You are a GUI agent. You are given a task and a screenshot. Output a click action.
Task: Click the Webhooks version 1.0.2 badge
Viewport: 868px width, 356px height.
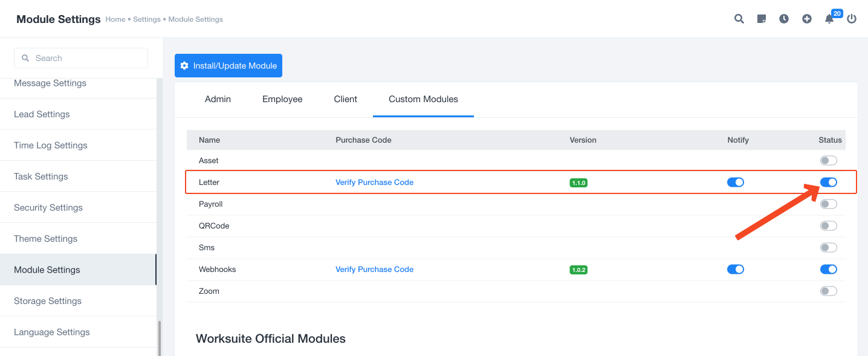578,270
